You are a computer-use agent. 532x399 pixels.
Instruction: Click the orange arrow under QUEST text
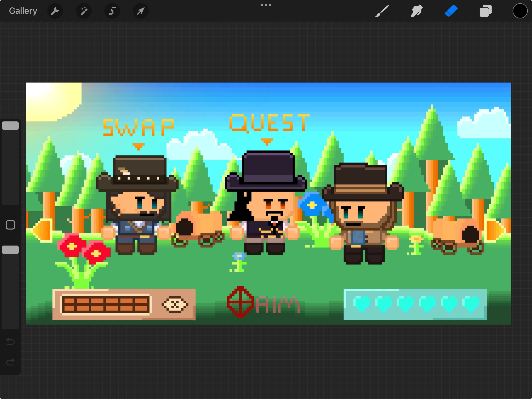pos(267,142)
